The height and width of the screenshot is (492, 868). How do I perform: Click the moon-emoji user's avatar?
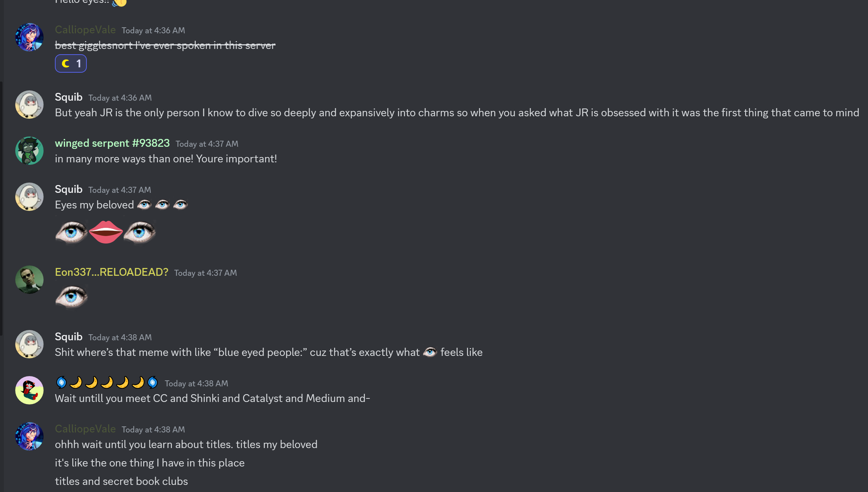coord(29,390)
